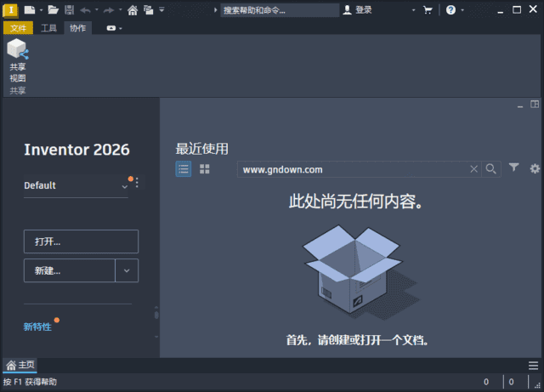Click the www.gndown.com search field
Screen dimensions: 544x392
[353, 169]
